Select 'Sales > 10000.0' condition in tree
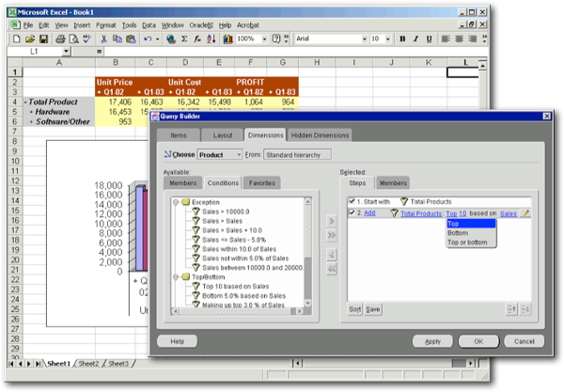This screenshot has height=392, width=564. click(x=225, y=212)
